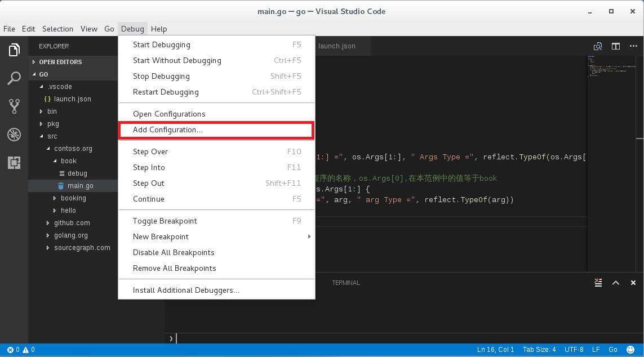Choose Toggle Breakpoint
The width and height of the screenshot is (644, 357).
216,221
